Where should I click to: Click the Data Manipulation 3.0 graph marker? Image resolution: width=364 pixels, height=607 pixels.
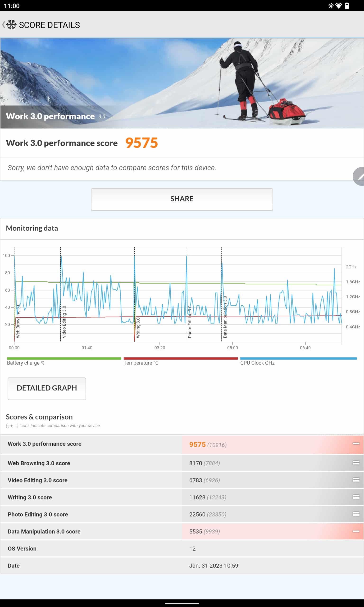point(225,317)
